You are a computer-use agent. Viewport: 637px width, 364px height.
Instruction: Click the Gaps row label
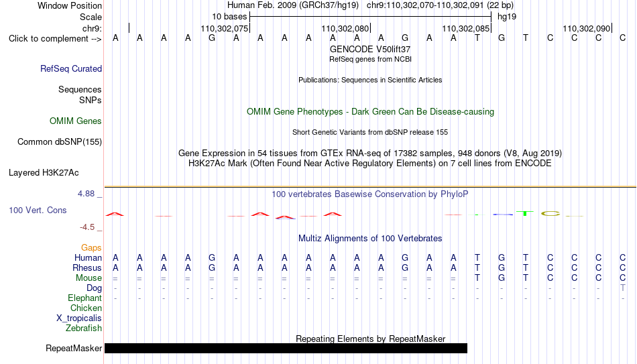(x=91, y=248)
